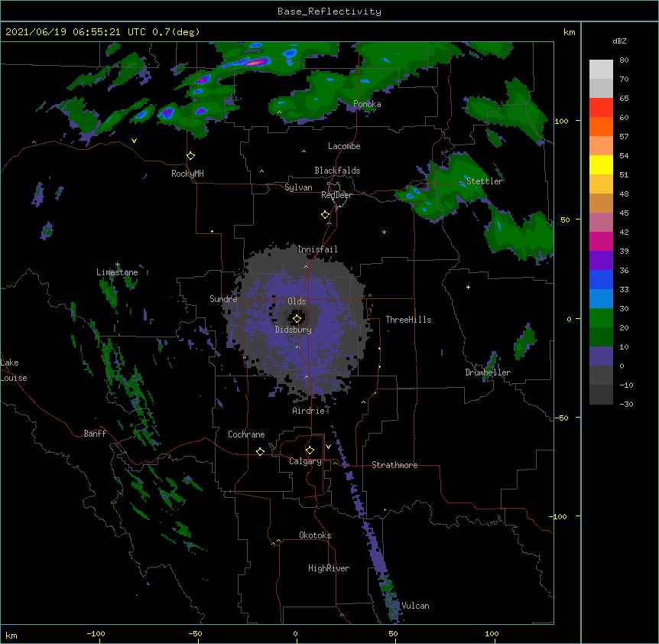Select the yellow diamond marker above RockyMH

coord(191,156)
